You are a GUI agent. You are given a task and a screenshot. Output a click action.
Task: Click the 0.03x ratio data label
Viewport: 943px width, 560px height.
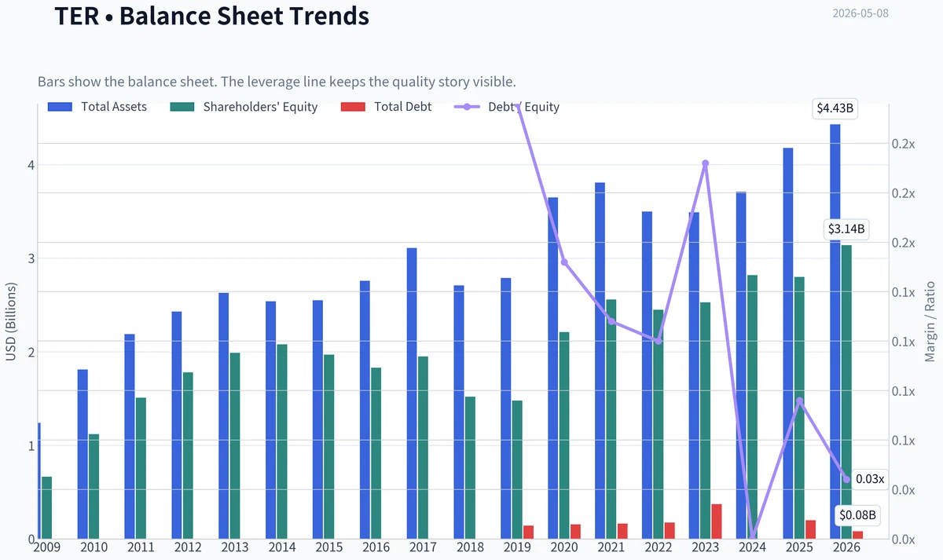click(x=870, y=479)
